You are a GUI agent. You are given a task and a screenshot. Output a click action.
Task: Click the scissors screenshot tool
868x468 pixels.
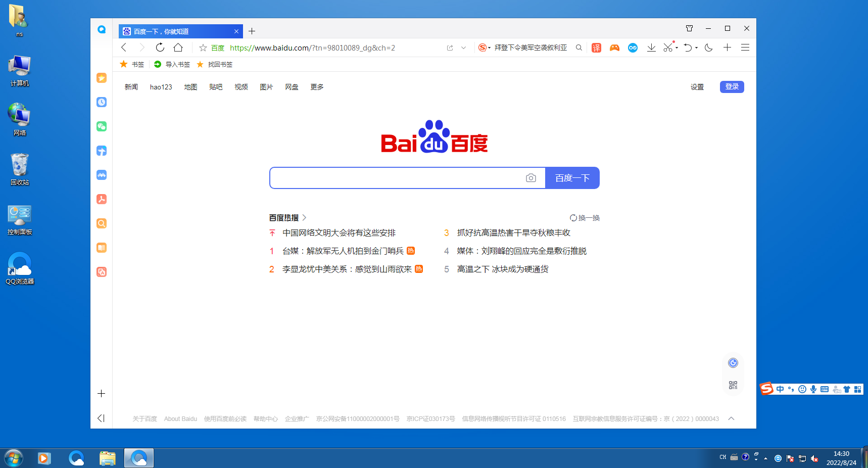click(668, 48)
